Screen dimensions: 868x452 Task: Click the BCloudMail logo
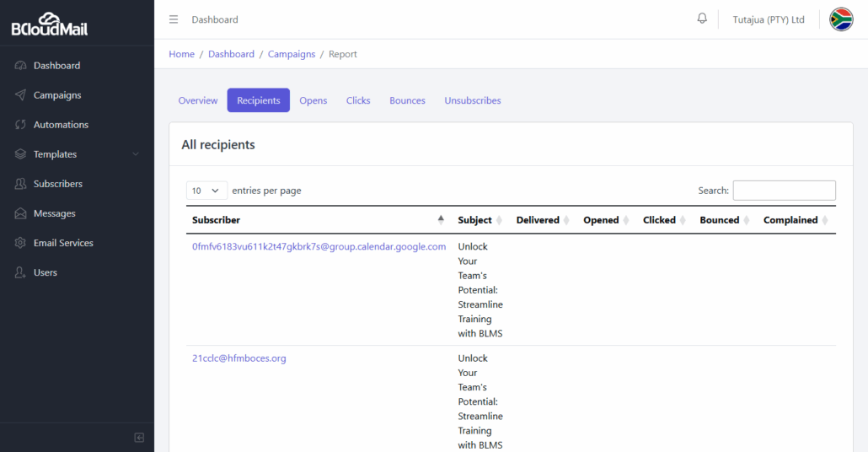click(49, 24)
